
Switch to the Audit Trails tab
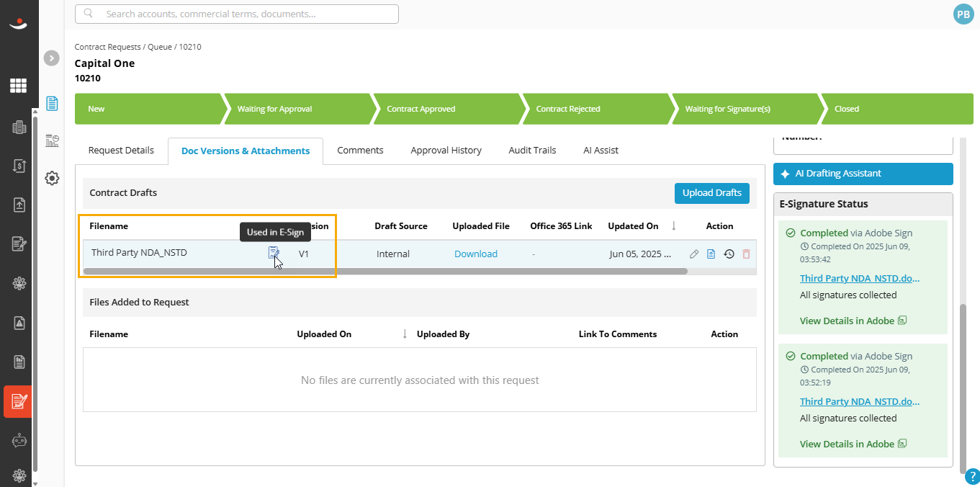click(532, 151)
